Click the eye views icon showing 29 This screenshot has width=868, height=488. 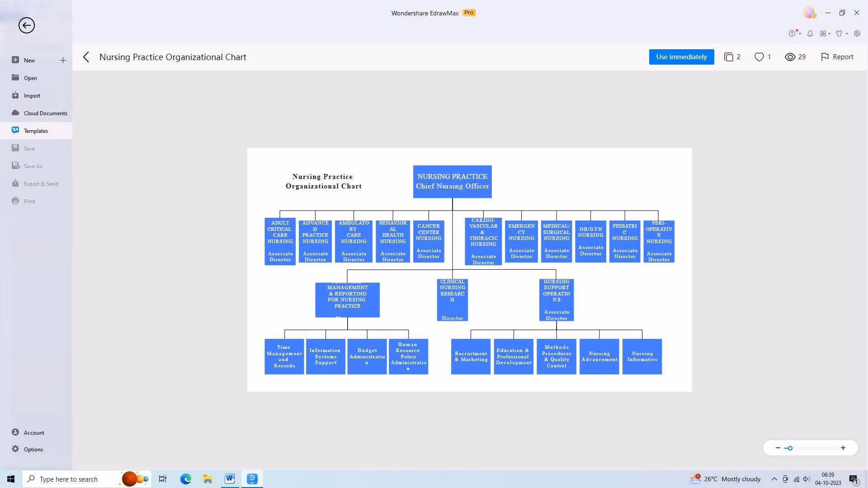click(x=790, y=57)
